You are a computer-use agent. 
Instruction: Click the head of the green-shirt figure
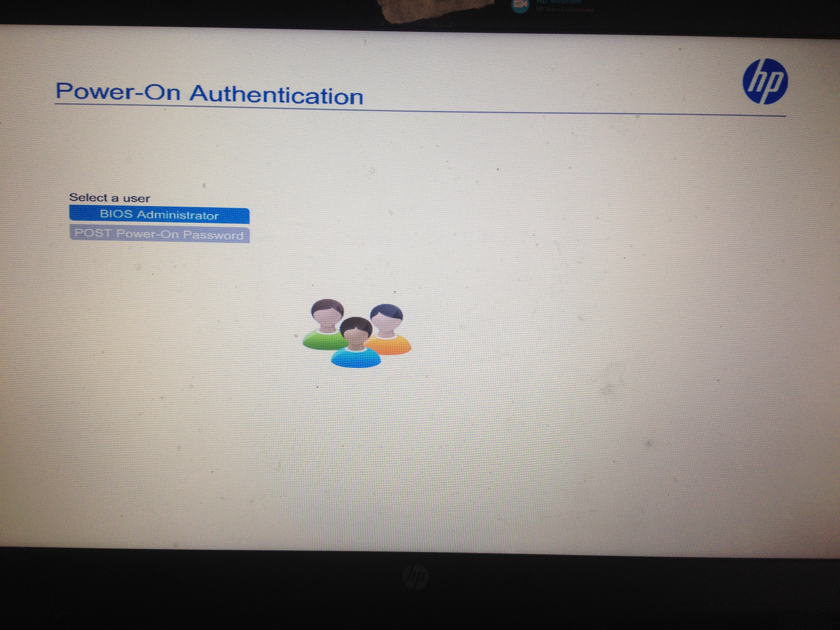pos(327,314)
